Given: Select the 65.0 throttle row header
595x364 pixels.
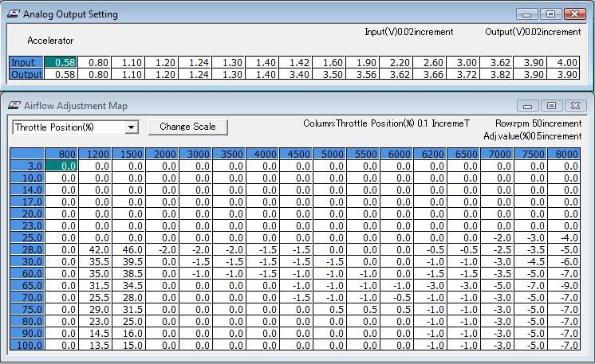Looking at the screenshot, I should [x=27, y=286].
